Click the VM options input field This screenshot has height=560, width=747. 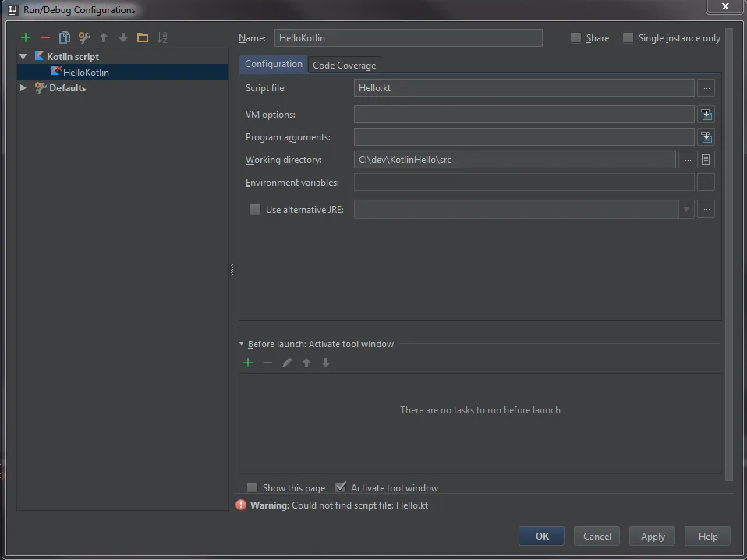pyautogui.click(x=524, y=115)
